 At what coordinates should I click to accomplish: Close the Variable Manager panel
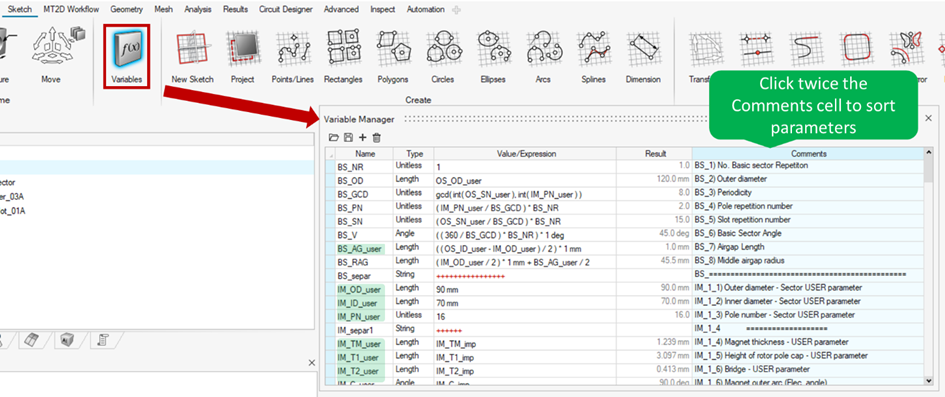click(928, 118)
